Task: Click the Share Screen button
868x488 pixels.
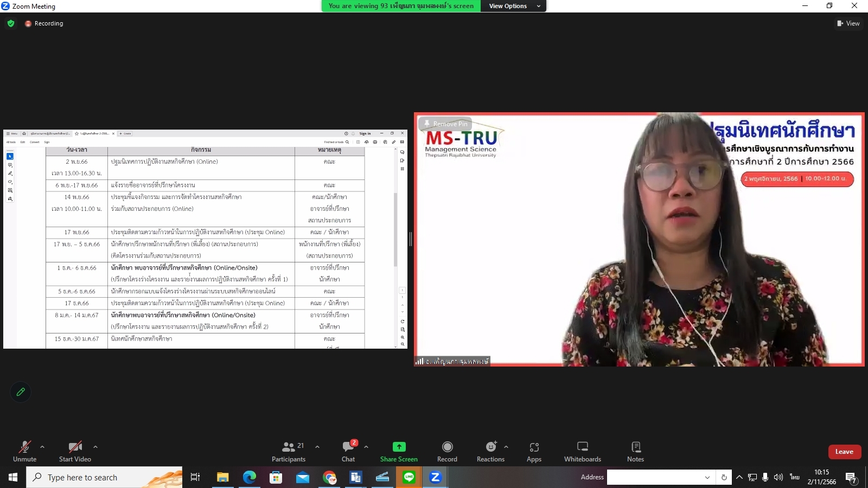Action: coord(399,451)
